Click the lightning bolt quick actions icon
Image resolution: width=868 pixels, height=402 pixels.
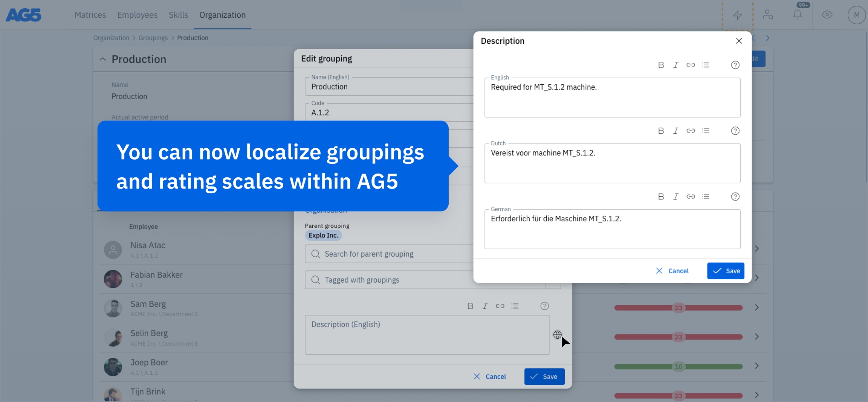737,15
